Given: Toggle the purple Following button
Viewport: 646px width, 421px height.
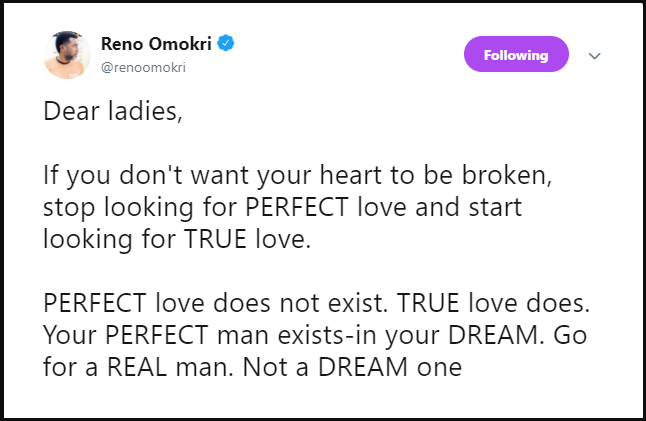Looking at the screenshot, I should coord(516,54).
